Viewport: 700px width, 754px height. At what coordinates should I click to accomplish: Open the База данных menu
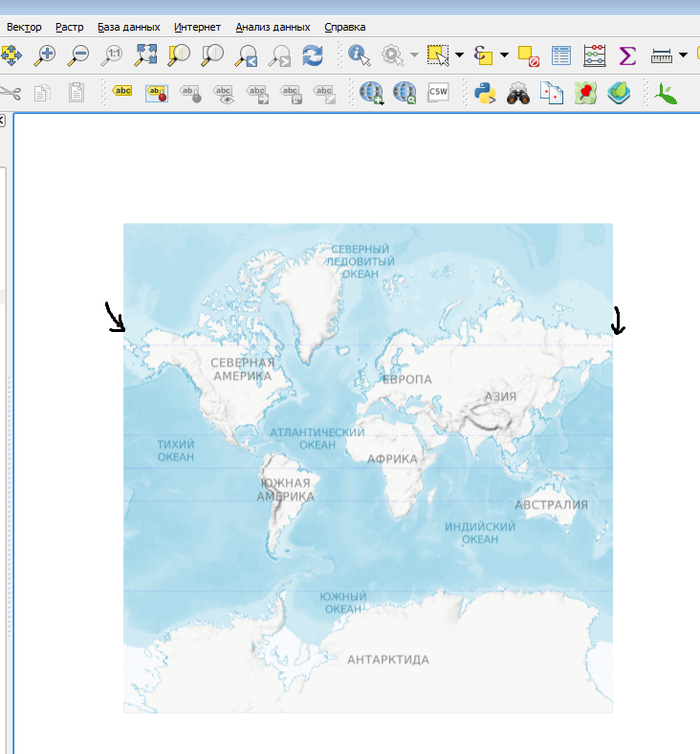129,27
